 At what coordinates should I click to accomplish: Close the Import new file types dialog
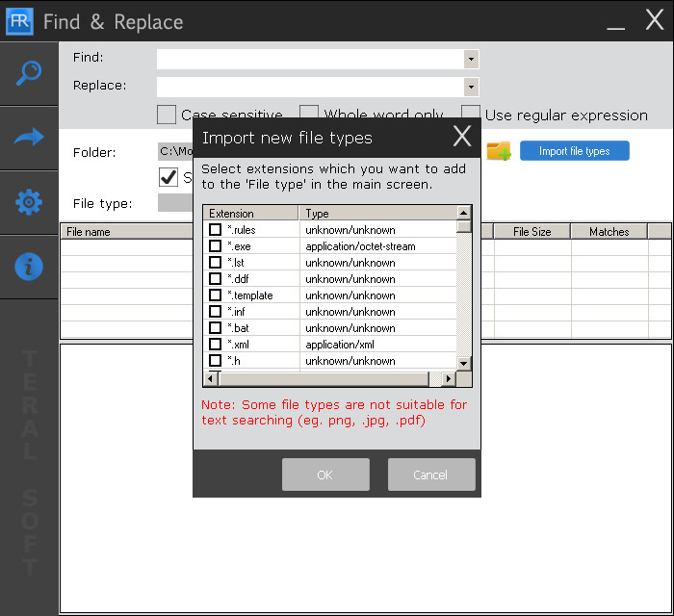click(x=462, y=136)
